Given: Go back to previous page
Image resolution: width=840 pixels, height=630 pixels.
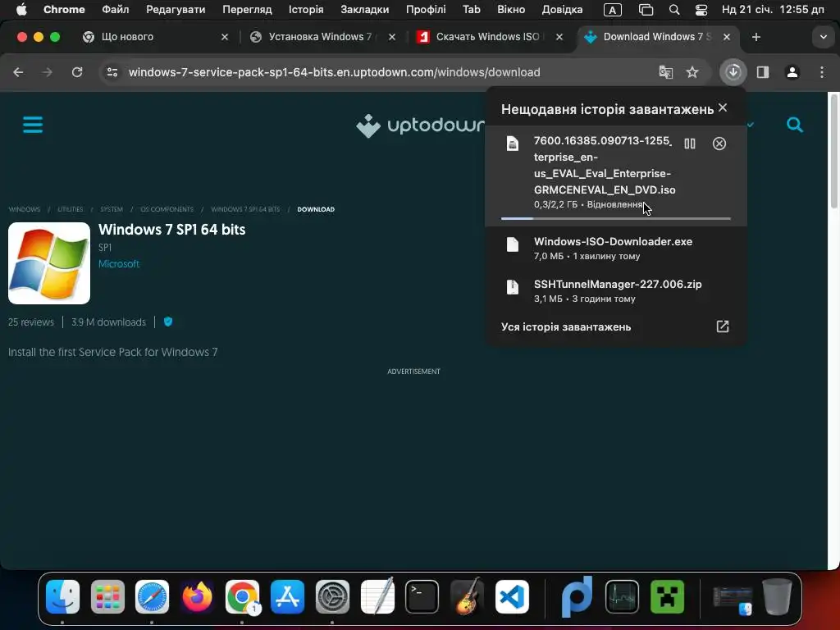Looking at the screenshot, I should [18, 72].
